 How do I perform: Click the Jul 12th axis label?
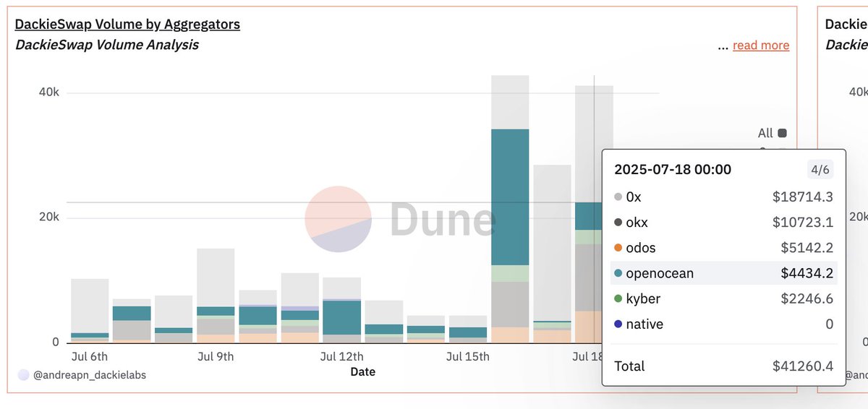point(341,356)
